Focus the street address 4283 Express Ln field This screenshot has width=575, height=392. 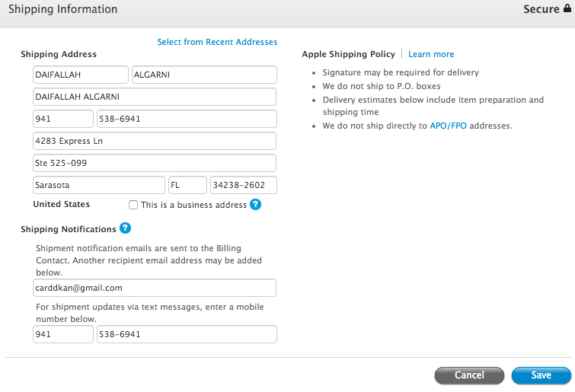pyautogui.click(x=155, y=141)
